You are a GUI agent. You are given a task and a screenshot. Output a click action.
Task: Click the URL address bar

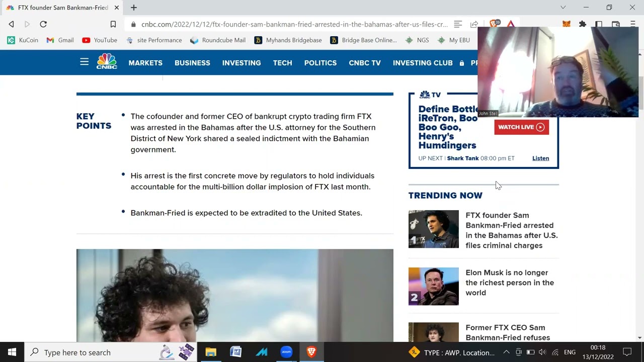click(x=294, y=24)
